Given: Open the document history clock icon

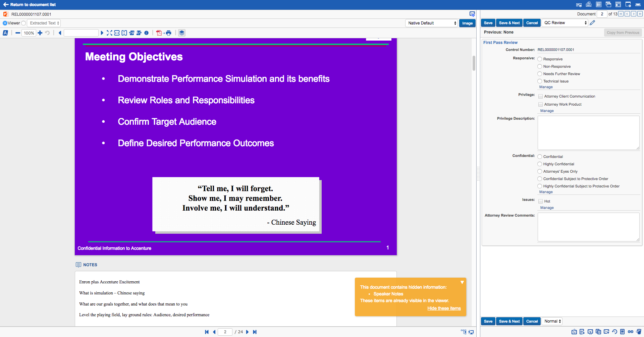Looking at the screenshot, I should 614,332.
